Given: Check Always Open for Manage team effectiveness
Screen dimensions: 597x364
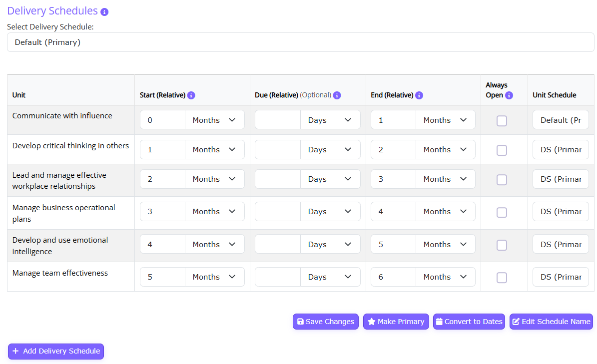Looking at the screenshot, I should pyautogui.click(x=502, y=277).
